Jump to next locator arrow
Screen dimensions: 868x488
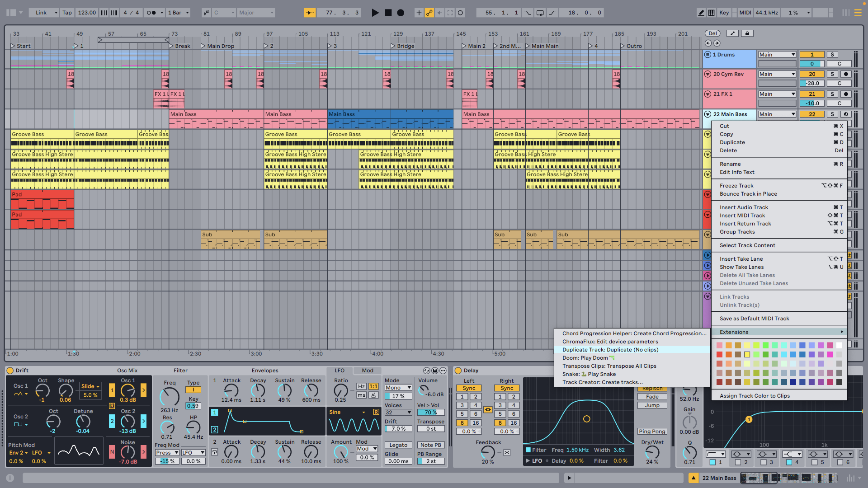tap(717, 43)
